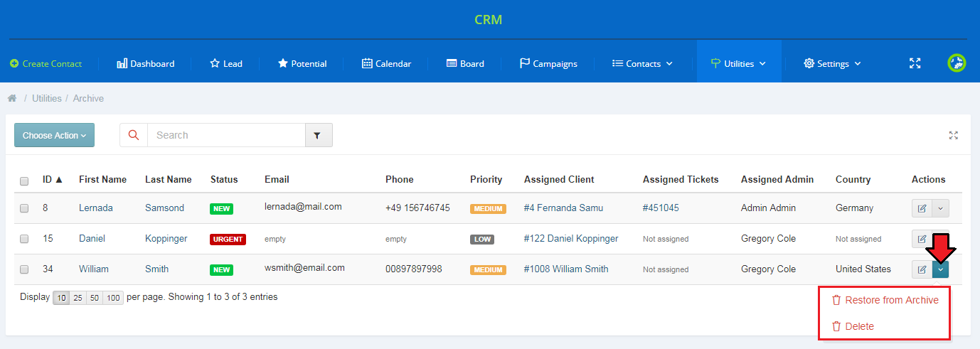Display 100 entries per page
This screenshot has height=349, width=980.
coord(112,298)
